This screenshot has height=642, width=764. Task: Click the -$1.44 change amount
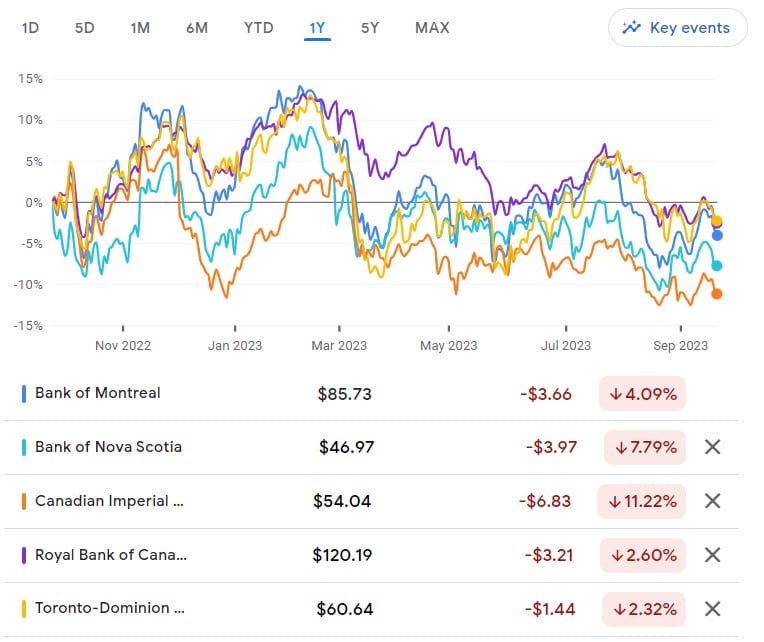[x=550, y=609]
